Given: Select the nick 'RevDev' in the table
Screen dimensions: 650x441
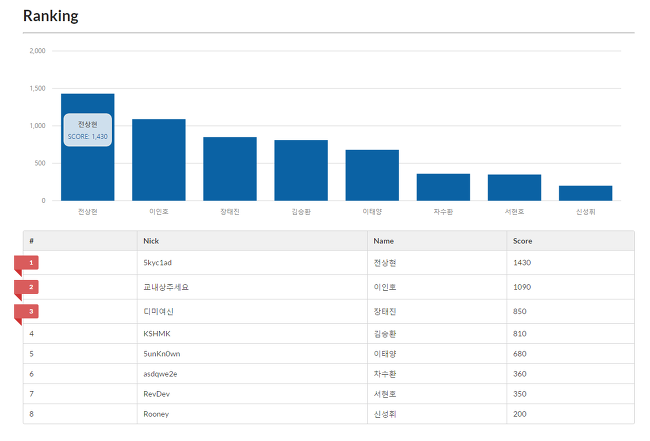Looking at the screenshot, I should coord(156,394).
